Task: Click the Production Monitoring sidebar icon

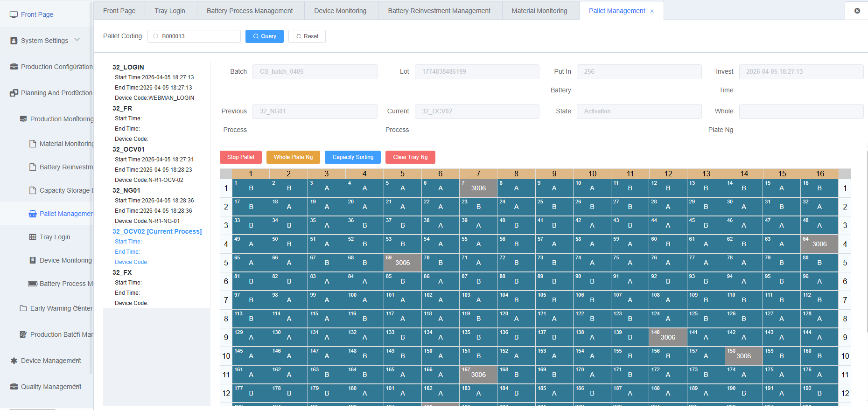Action: tap(23, 119)
